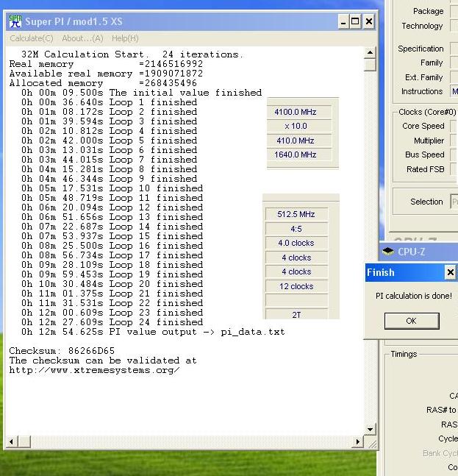Click the 'The initial value finished' line

tap(141, 93)
